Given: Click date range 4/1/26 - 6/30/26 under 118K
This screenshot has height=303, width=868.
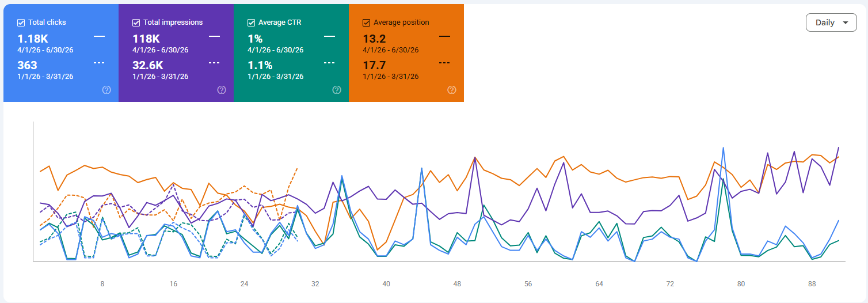Looking at the screenshot, I should (161, 50).
